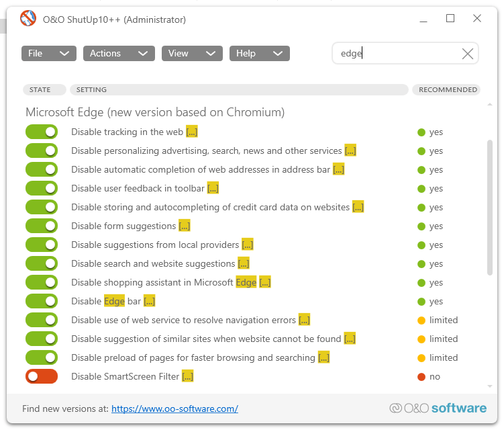Open the Help menu
Image resolution: width=504 pixels, height=430 pixels.
click(259, 53)
